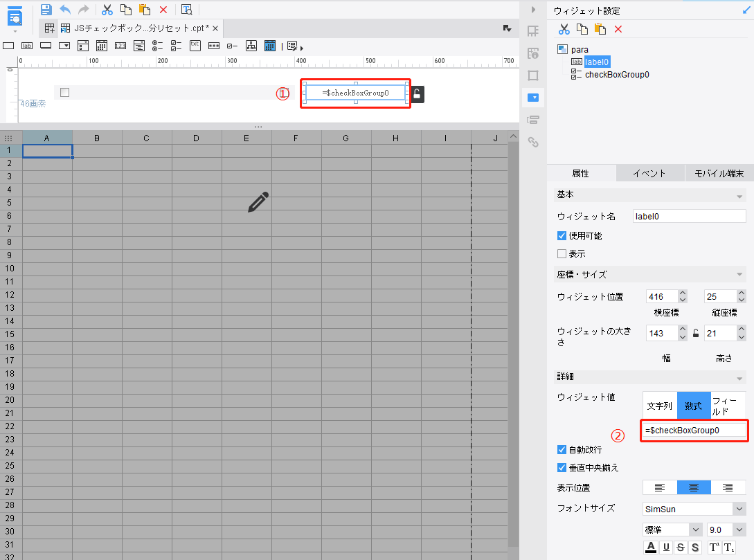The image size is (754, 560).
Task: Switch to the モバイル端末 tab
Action: [719, 173]
